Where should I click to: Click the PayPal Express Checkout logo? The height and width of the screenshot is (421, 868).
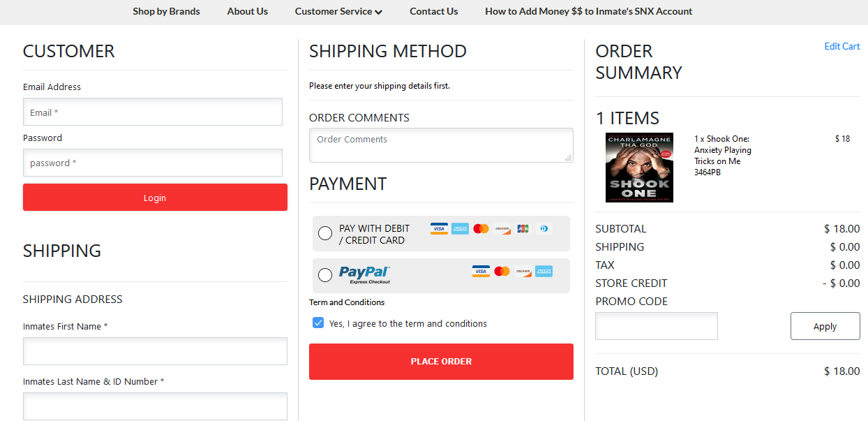[364, 274]
